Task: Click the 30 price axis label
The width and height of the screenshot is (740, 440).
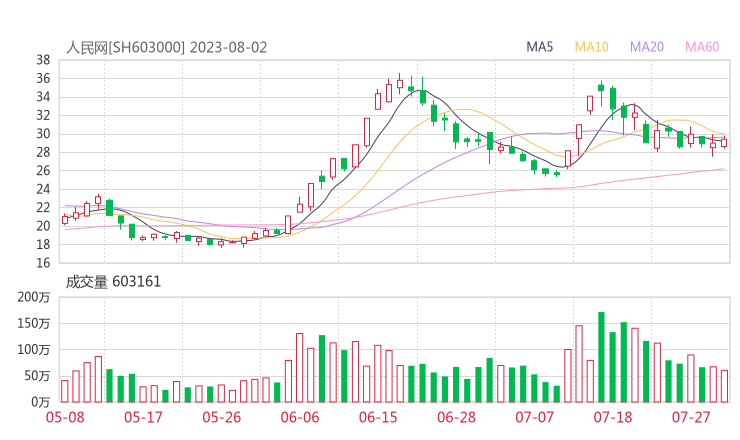Action: 43,134
